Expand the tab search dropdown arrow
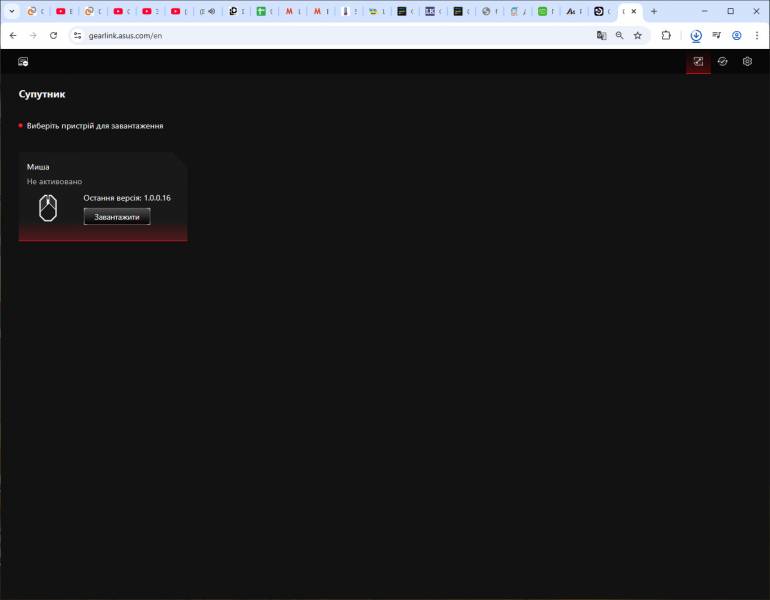Viewport: 770px width, 600px height. point(12,11)
